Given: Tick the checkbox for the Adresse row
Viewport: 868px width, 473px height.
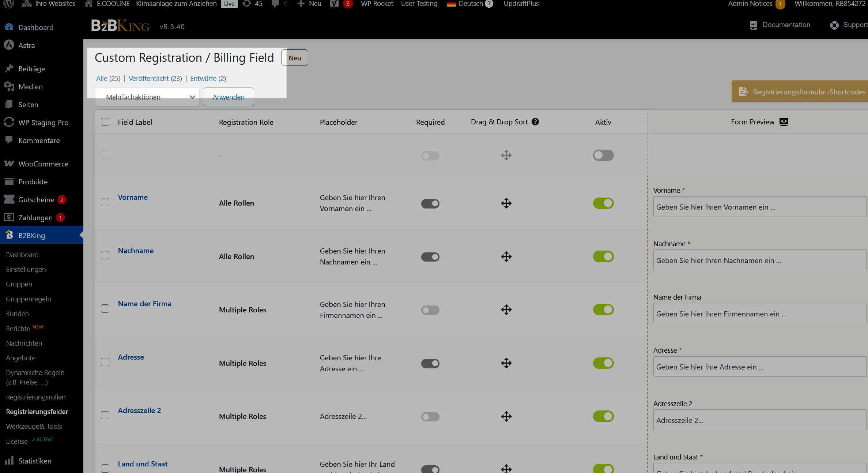Looking at the screenshot, I should click(105, 362).
